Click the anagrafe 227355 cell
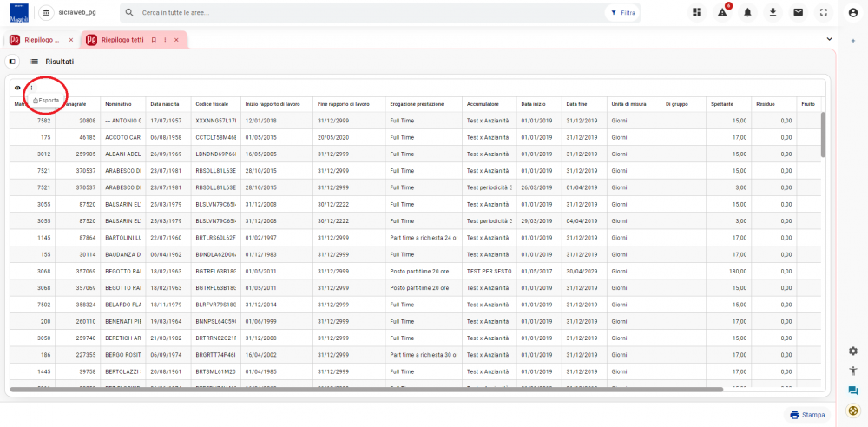 pos(77,354)
